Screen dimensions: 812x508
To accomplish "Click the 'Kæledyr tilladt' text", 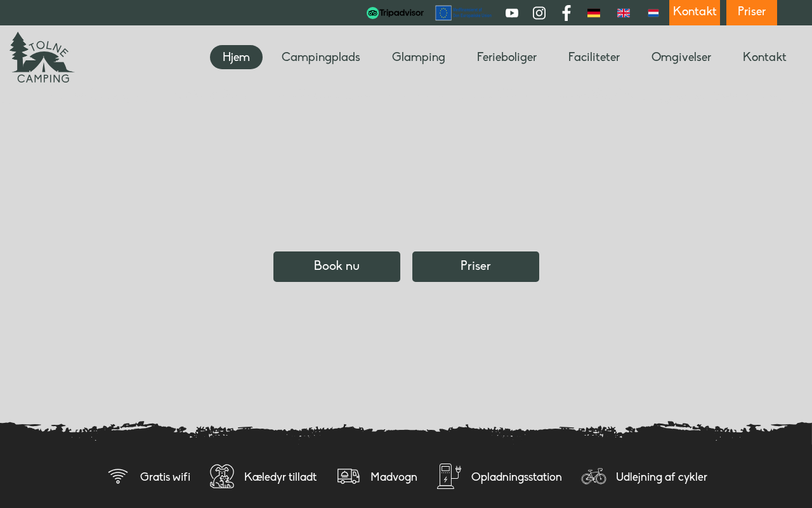I will pyautogui.click(x=280, y=477).
